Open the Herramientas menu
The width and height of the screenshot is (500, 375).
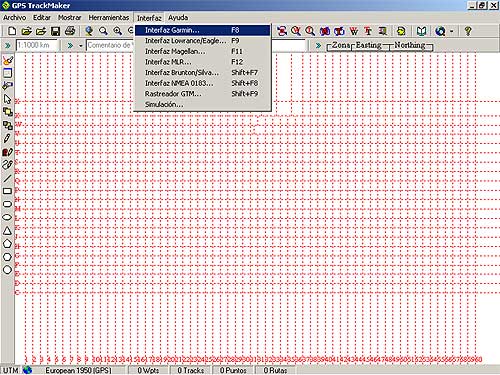tap(109, 18)
